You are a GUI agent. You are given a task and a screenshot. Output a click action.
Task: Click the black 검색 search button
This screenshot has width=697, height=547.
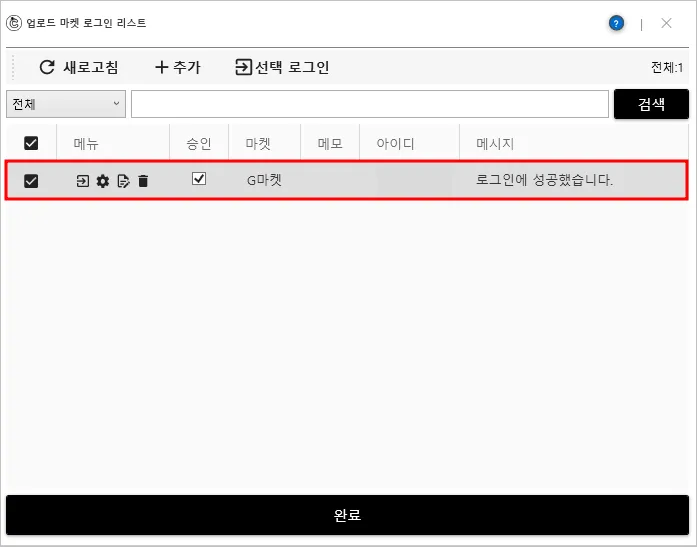point(651,104)
